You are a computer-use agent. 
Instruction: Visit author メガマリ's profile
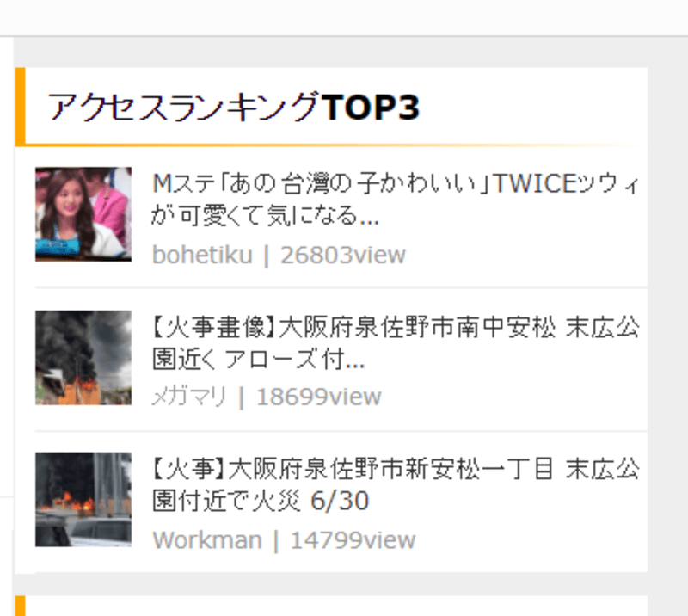(x=189, y=397)
